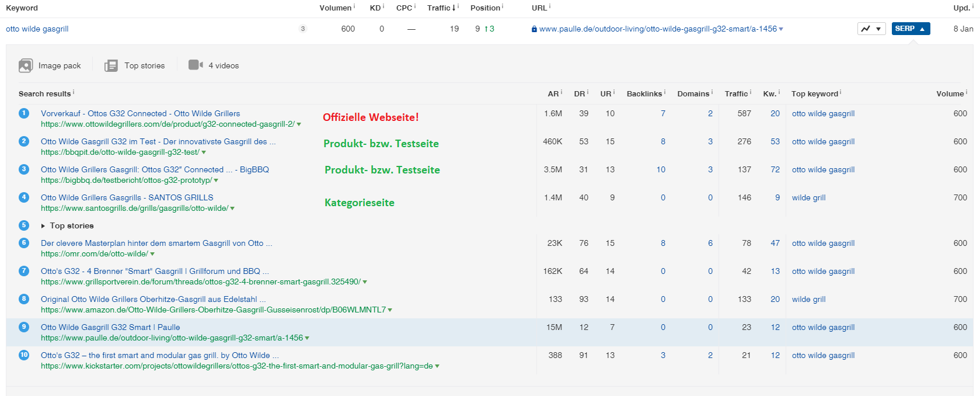Viewport: 980px width, 396px height.
Task: Click the Domains column header
Action: [x=693, y=93]
